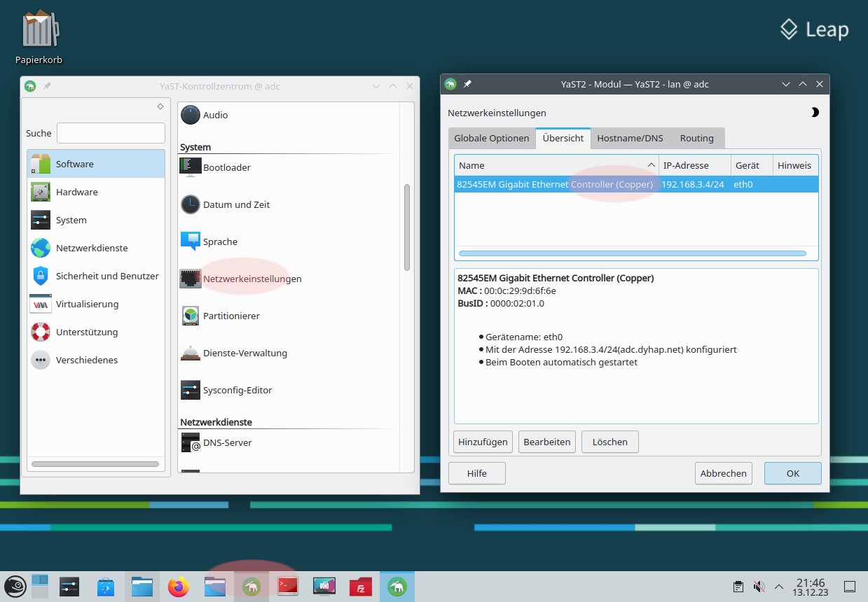This screenshot has height=602, width=868.
Task: Click diamond expander above search field
Action: [x=160, y=106]
